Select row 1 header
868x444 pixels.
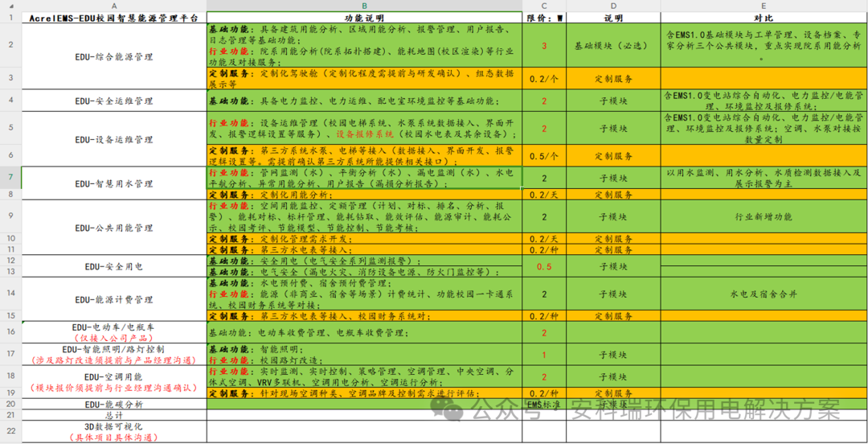[10, 17]
